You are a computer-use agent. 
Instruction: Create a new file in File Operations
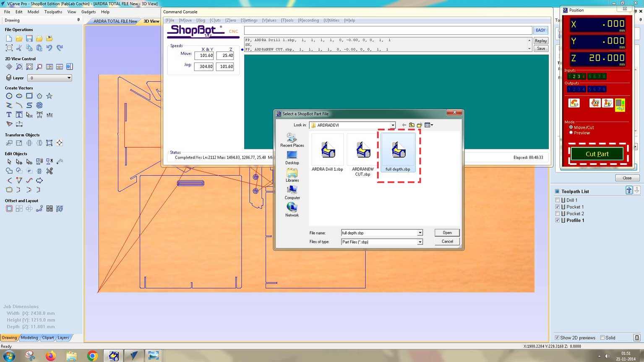9,38
